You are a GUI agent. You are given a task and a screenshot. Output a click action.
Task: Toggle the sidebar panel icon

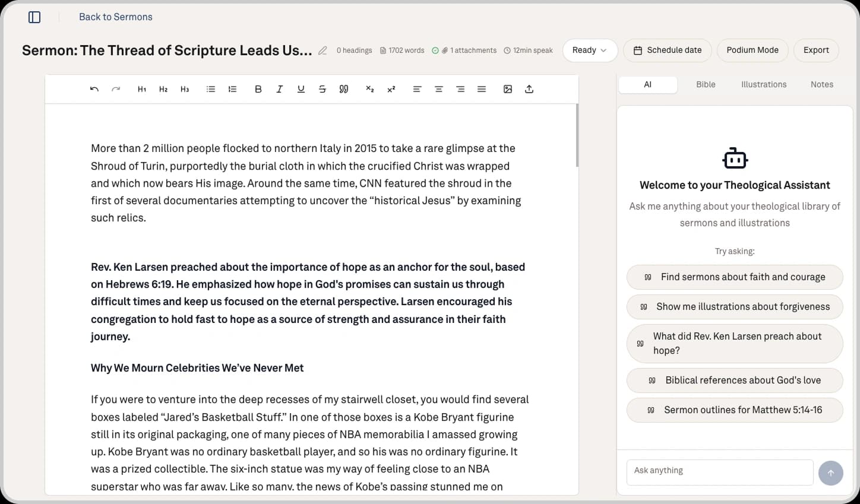[34, 17]
